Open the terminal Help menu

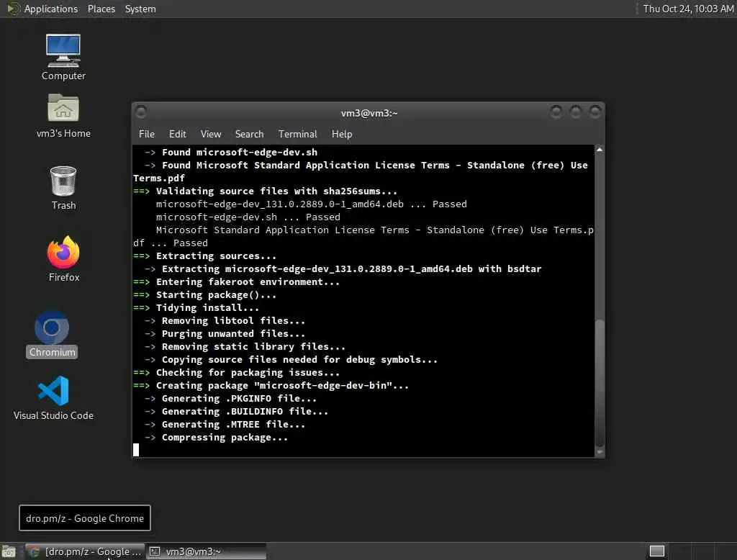[x=342, y=134]
